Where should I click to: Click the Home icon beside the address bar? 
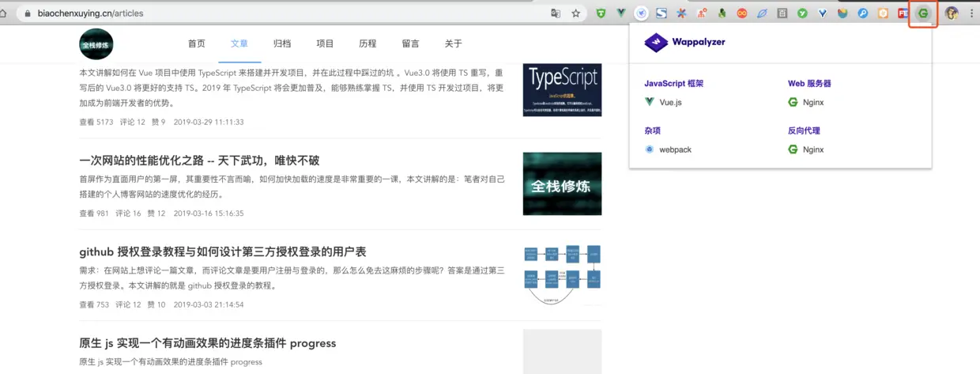coord(4,13)
